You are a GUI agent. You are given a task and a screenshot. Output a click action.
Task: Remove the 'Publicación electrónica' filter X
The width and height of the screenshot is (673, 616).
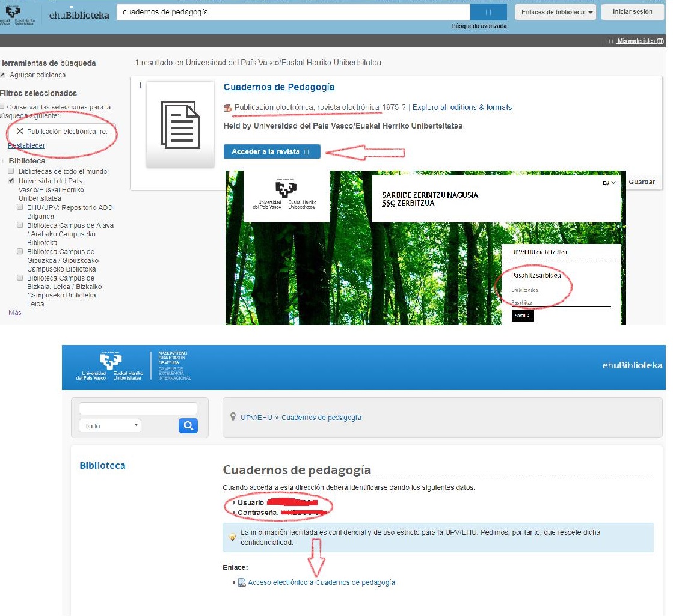click(20, 132)
